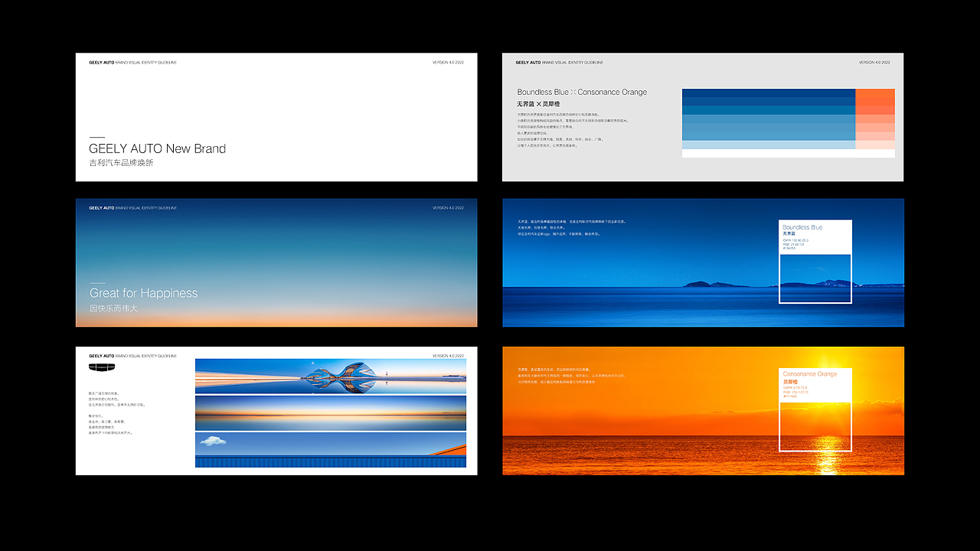The height and width of the screenshot is (551, 980).
Task: Click the second Chinese paragraph under the Geely emblem
Action: (111, 424)
